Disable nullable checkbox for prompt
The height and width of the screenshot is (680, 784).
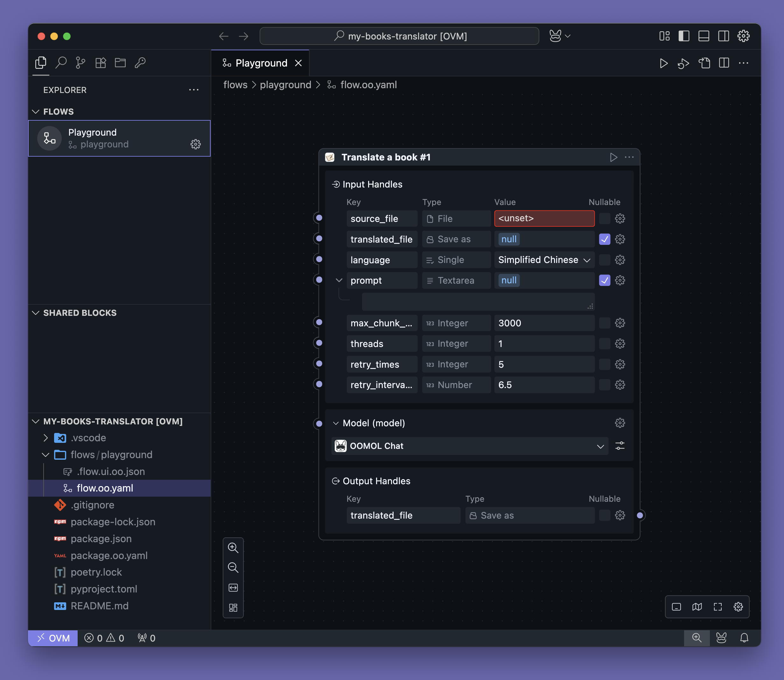[x=604, y=280]
